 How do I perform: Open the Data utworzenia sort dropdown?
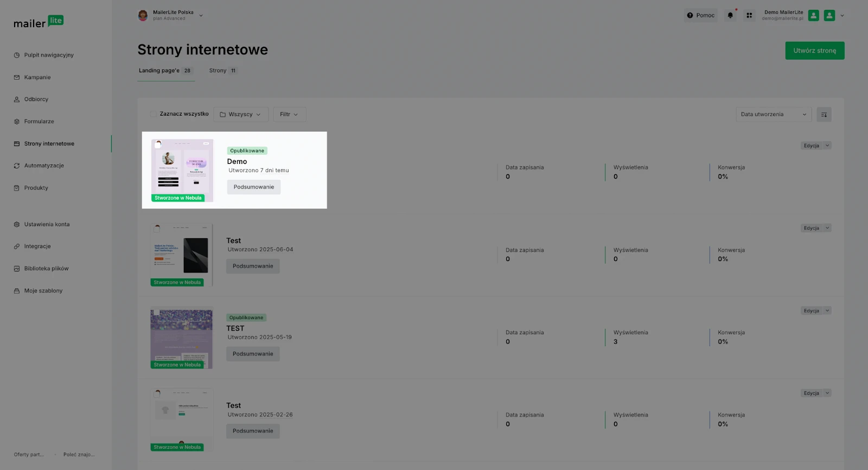(x=774, y=115)
